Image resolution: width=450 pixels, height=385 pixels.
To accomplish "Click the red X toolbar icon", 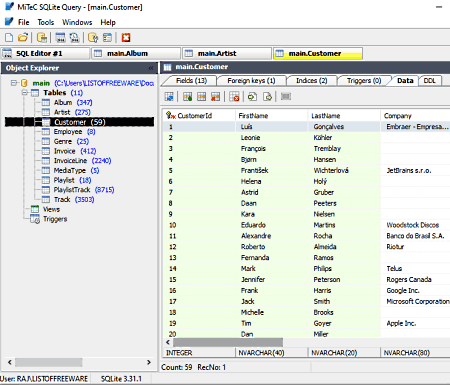I will coord(126,37).
